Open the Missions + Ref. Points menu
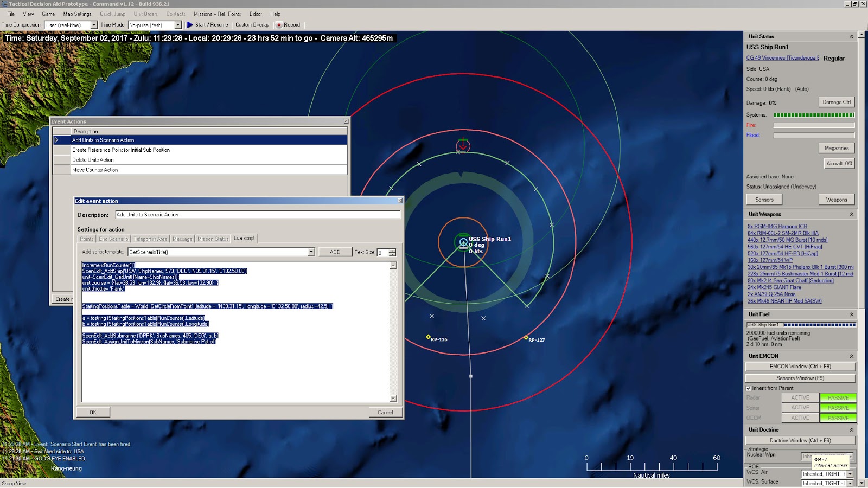868x488 pixels. pyautogui.click(x=217, y=14)
